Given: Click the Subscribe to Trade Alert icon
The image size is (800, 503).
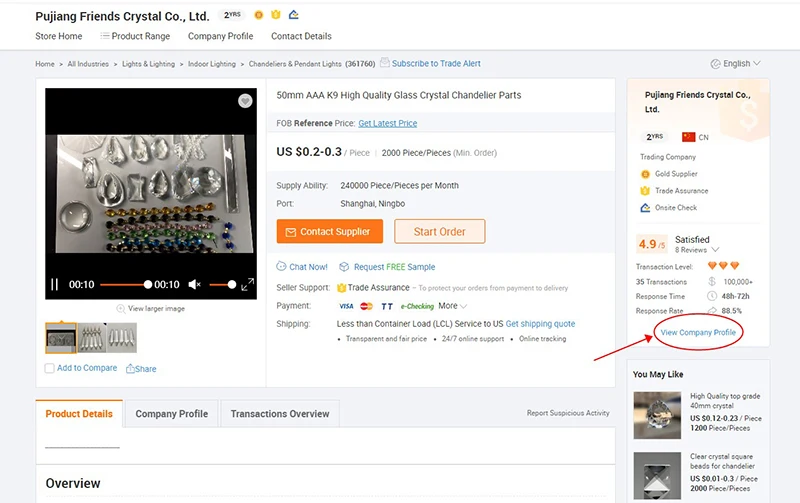Looking at the screenshot, I should [x=385, y=64].
